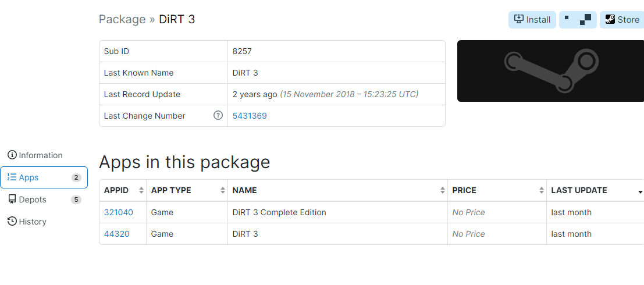Click the help question mark icon

(218, 116)
